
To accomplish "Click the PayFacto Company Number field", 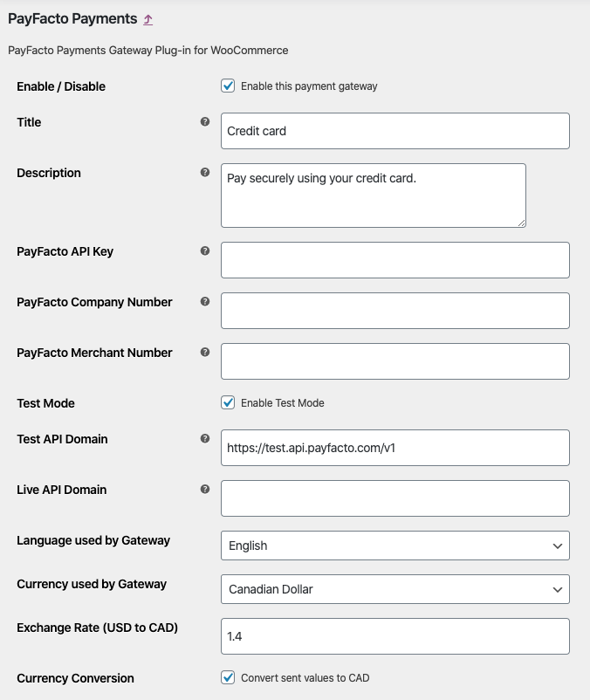I will (x=394, y=311).
